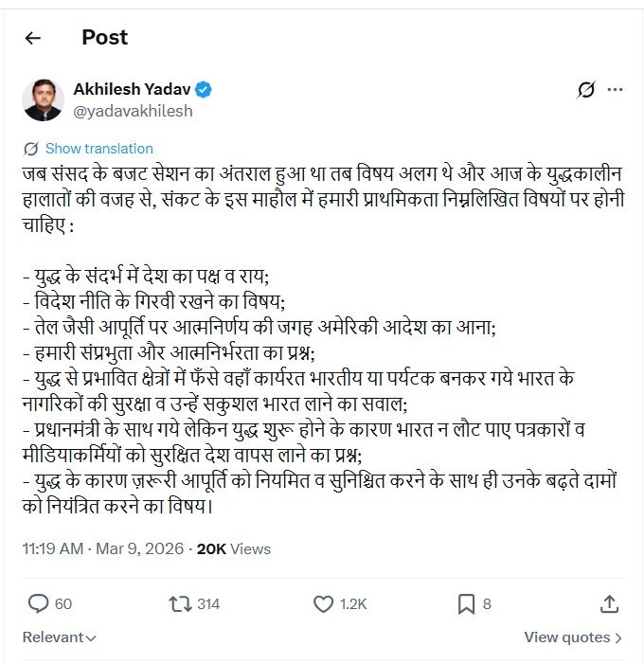Click the share upload icon
The image size is (644, 664).
(x=610, y=603)
